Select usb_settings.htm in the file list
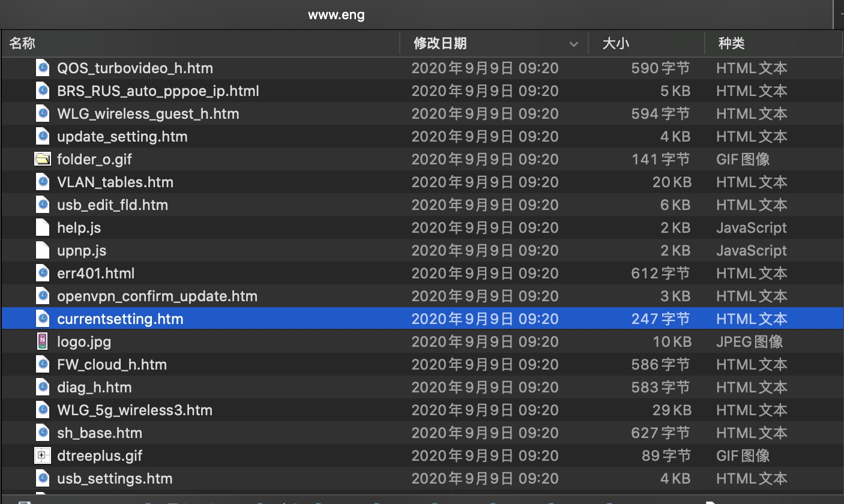 point(115,479)
